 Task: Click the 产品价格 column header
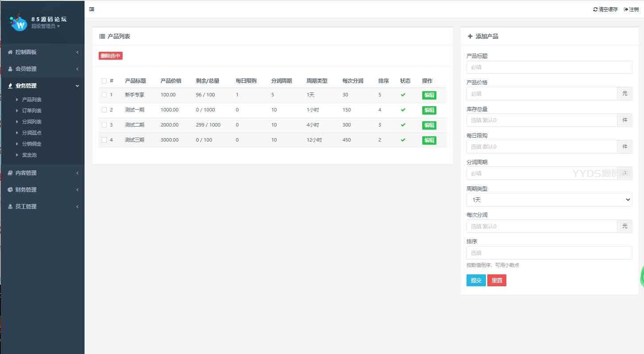(171, 81)
